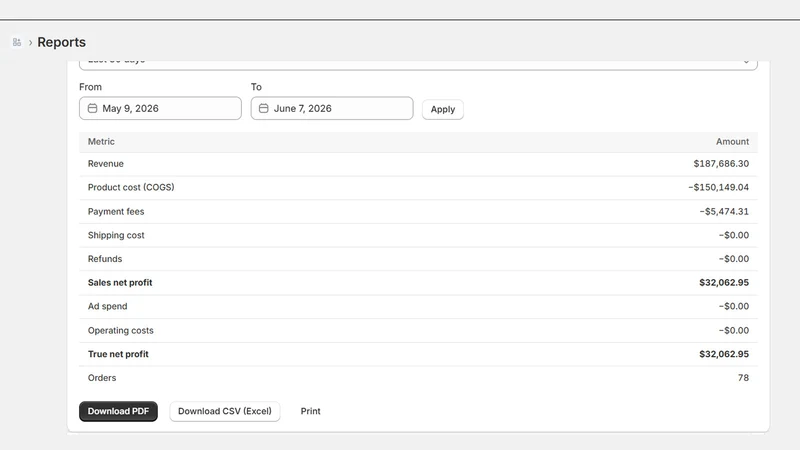Viewport: 800px width, 450px height.
Task: Click the To field label
Action: point(256,87)
